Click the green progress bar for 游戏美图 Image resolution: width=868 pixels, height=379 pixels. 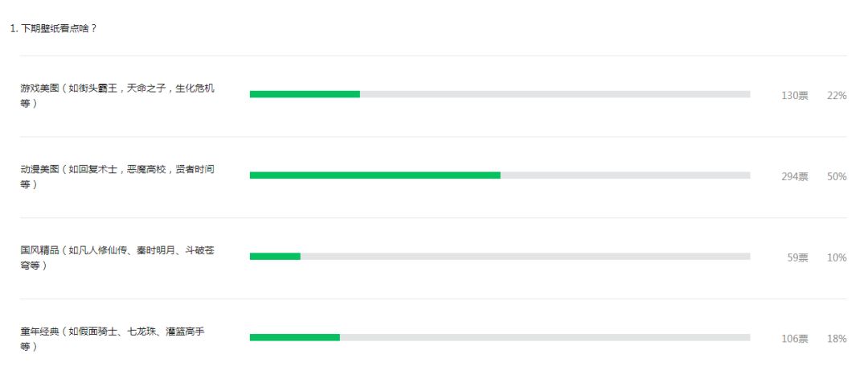305,94
